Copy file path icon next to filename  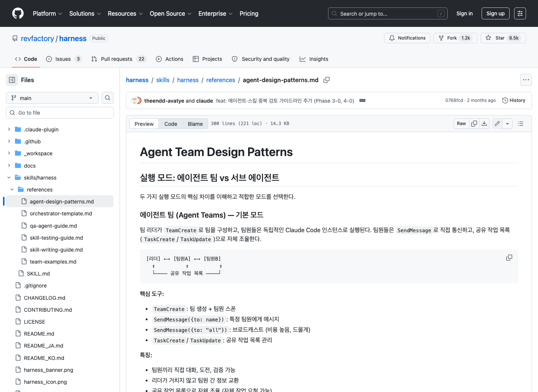pos(327,80)
